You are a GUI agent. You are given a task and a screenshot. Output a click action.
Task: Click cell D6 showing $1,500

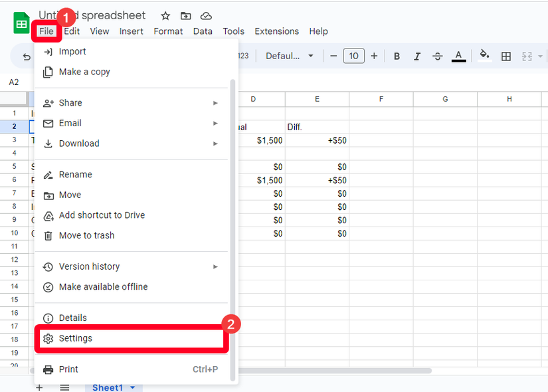pyautogui.click(x=262, y=180)
